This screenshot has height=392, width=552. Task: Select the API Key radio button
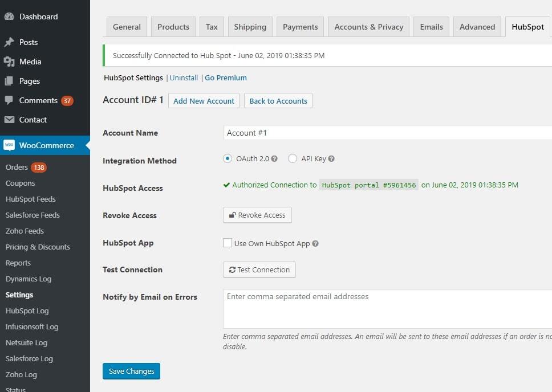[292, 159]
